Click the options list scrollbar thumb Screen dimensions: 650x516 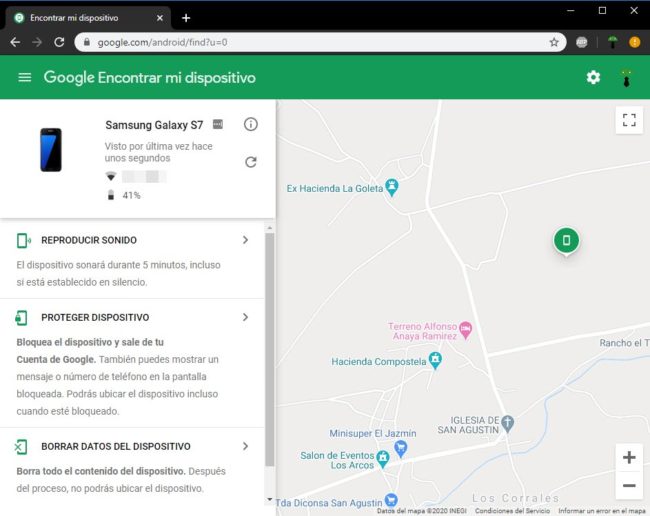tap(269, 349)
